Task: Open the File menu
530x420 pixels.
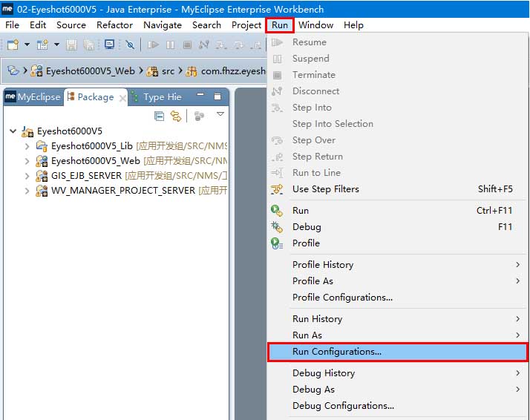Action: click(x=12, y=25)
